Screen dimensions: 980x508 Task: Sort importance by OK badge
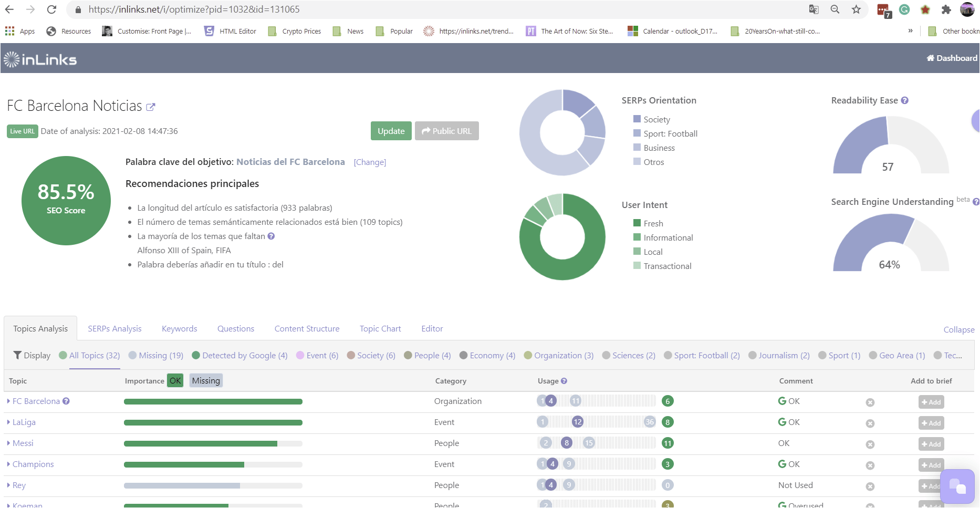click(x=175, y=380)
